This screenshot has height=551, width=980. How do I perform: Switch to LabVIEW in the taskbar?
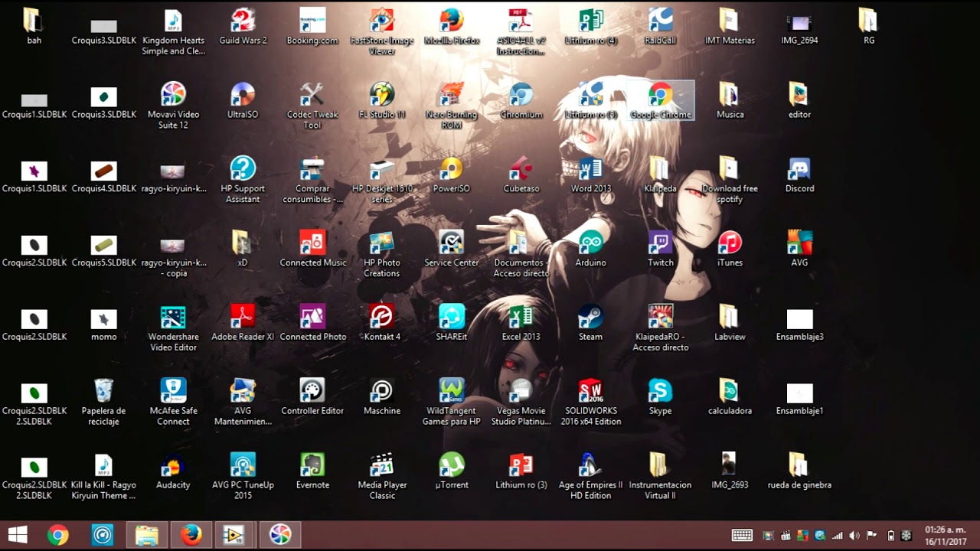click(235, 535)
